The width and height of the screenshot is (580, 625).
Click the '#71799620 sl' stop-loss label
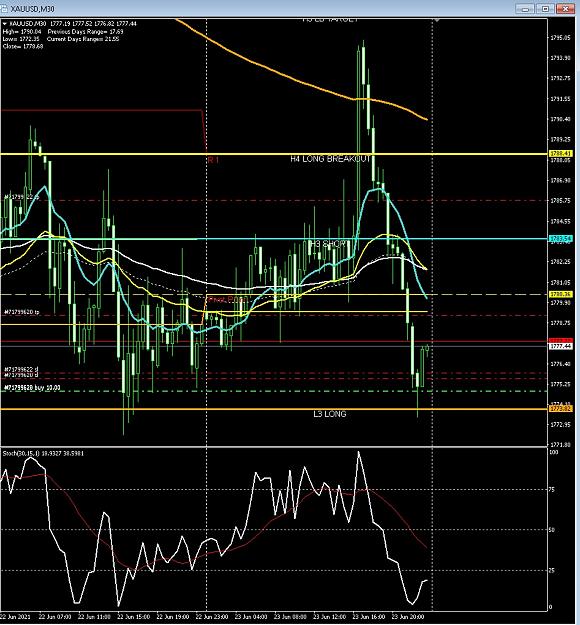[x=21, y=375]
